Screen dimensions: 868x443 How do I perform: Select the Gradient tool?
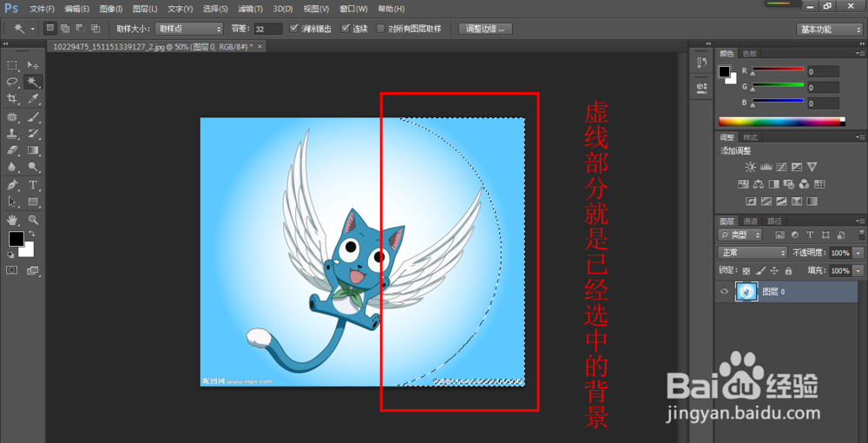coord(33,150)
